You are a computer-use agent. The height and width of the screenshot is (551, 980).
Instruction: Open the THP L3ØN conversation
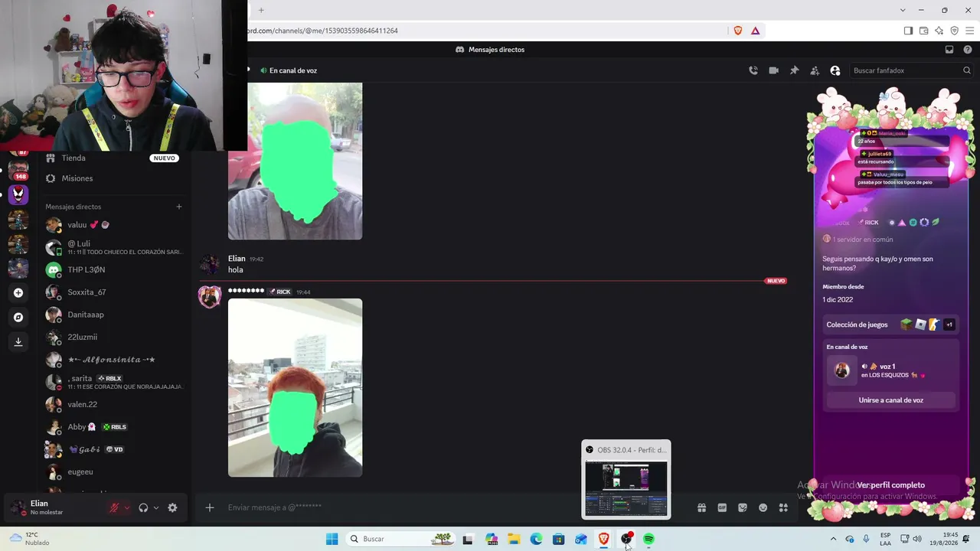pos(113,269)
